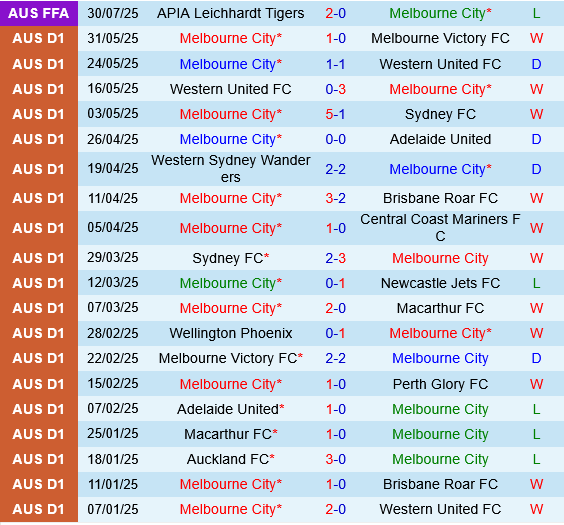Click Melbourne City on the 29/03/25 row
The width and height of the screenshot is (564, 525).
[x=440, y=258]
